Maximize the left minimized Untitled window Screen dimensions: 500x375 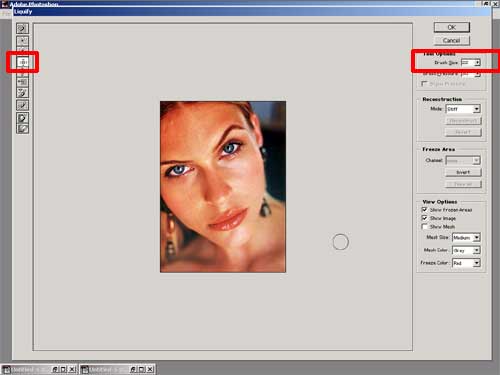[x=63, y=369]
